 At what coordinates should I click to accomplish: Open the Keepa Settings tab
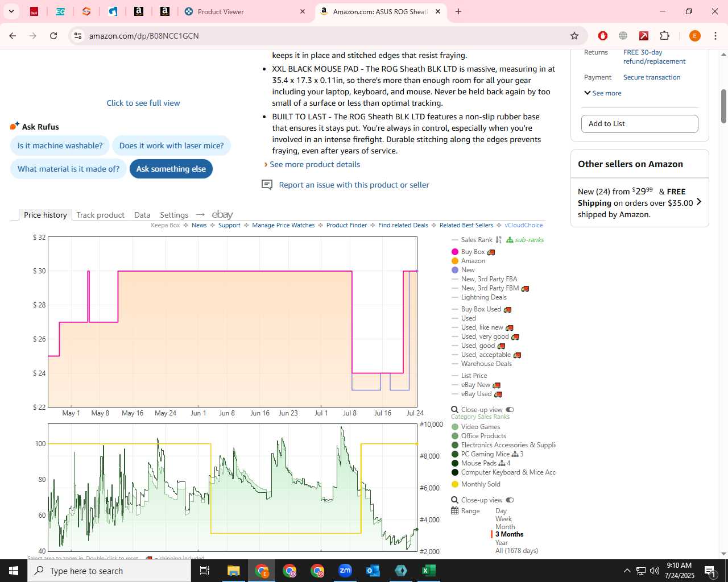(x=174, y=215)
